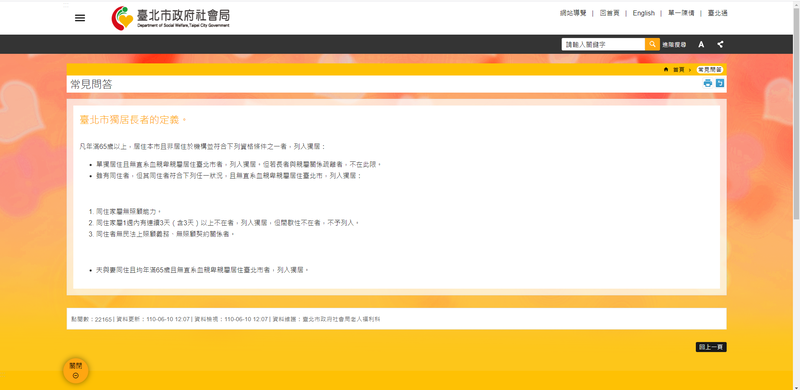Click the breadcrumb home house icon

tap(666, 69)
